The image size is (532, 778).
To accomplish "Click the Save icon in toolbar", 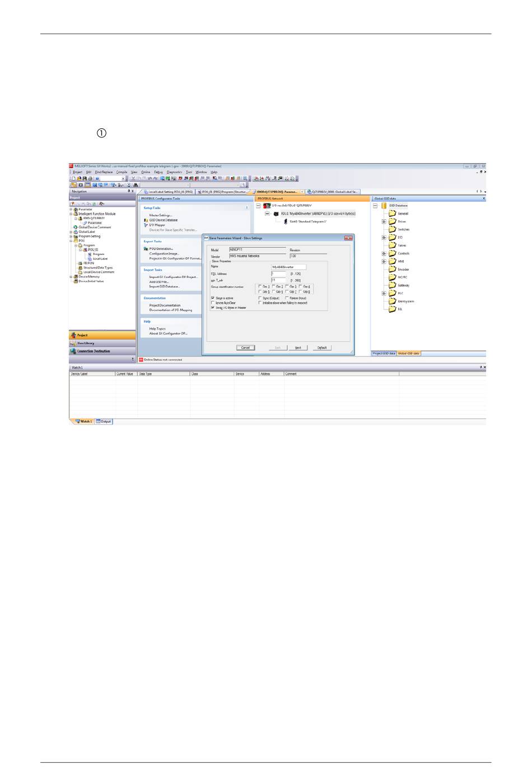I will pyautogui.click(x=85, y=179).
